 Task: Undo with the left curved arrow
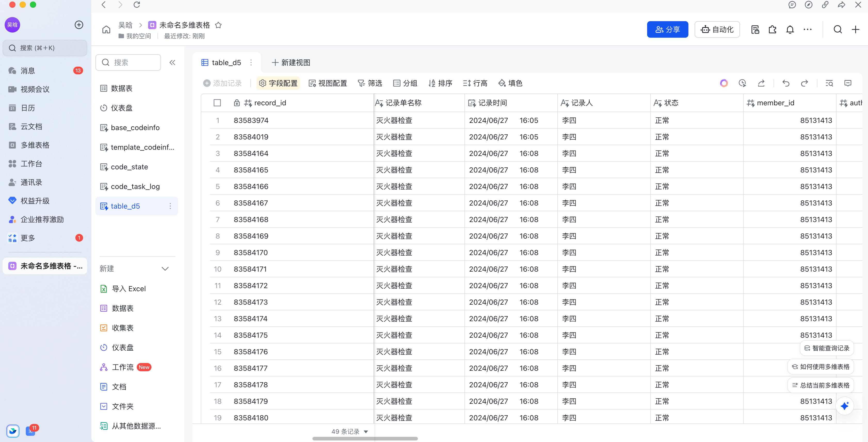tap(786, 83)
